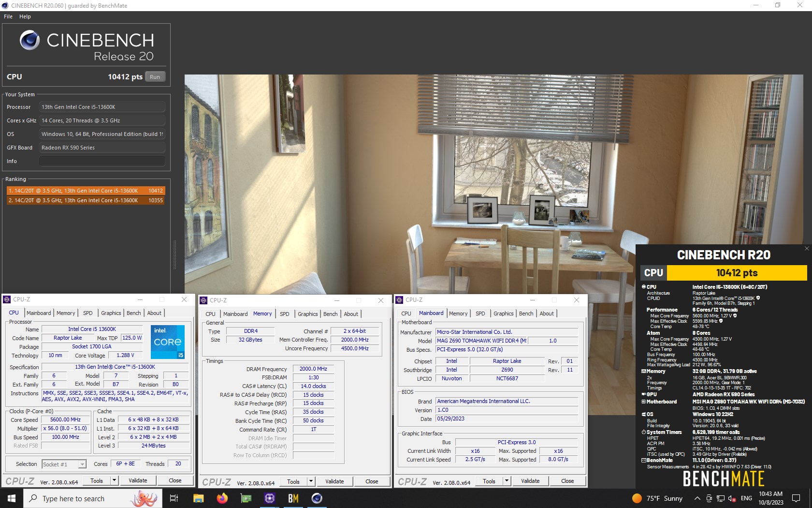Open Graphics tab in left CPU-Z window
This screenshot has height=508, width=812.
pos(111,313)
